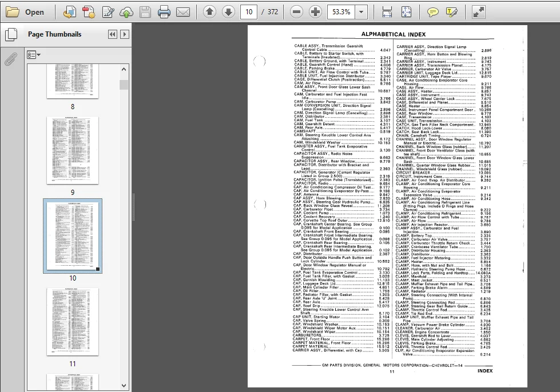Image resolution: width=560 pixels, height=392 pixels.
Task: Select page 9 thumbnail
Action: 73,150
